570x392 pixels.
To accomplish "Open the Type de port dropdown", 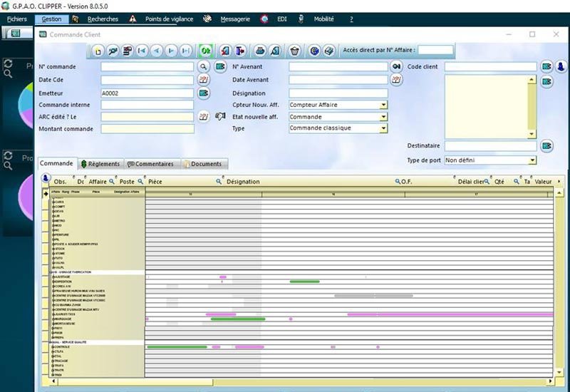I will 532,160.
